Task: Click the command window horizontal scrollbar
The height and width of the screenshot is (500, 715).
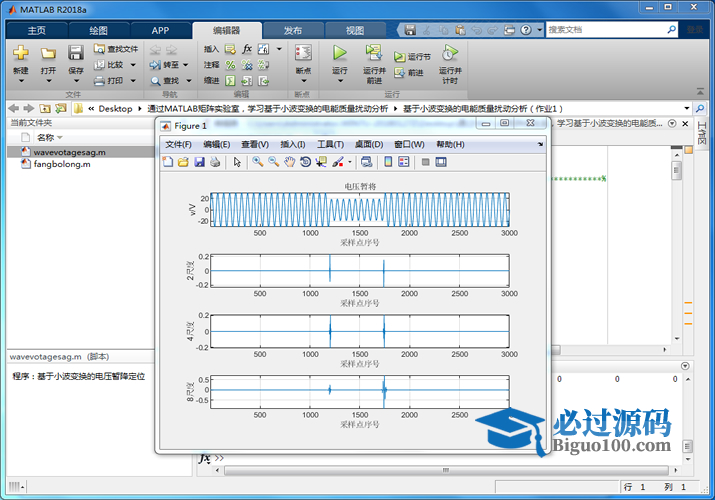Action: [x=446, y=470]
